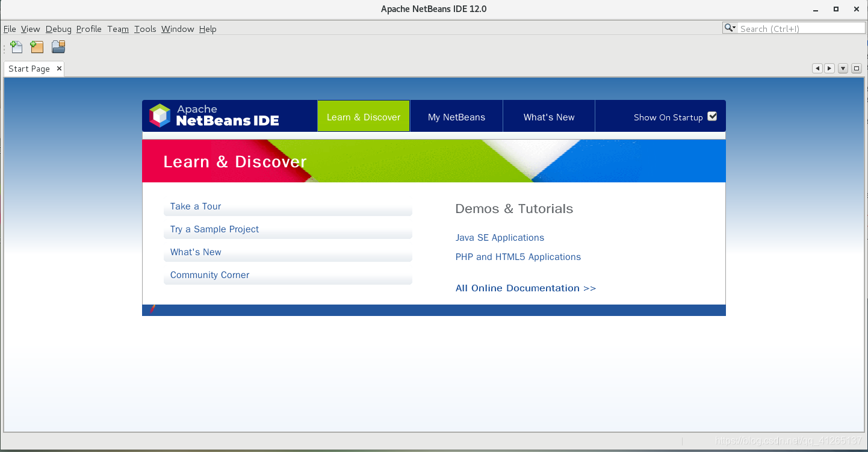Maximize the NetBeans application window
Viewport: 868px width, 452px height.
tap(836, 9)
